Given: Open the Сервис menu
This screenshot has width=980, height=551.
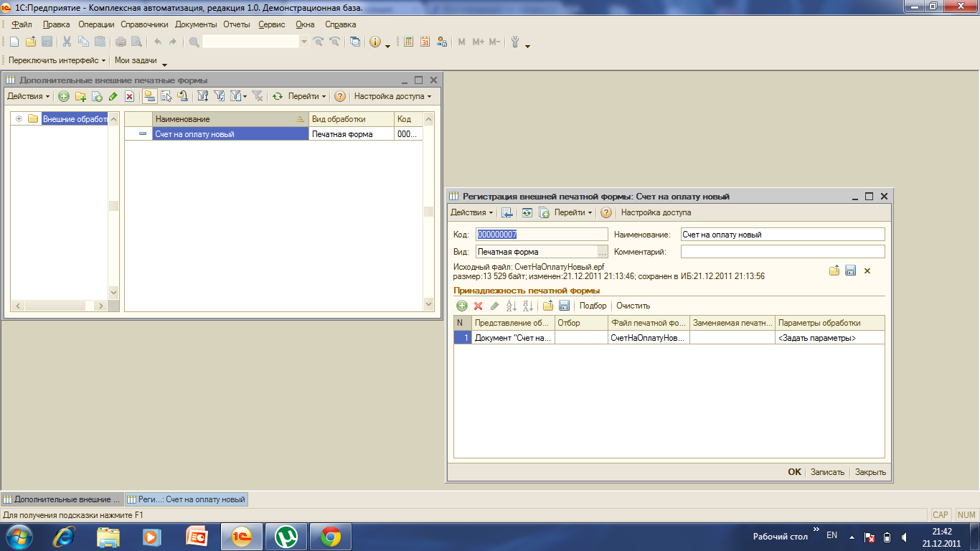Looking at the screenshot, I should [x=271, y=24].
